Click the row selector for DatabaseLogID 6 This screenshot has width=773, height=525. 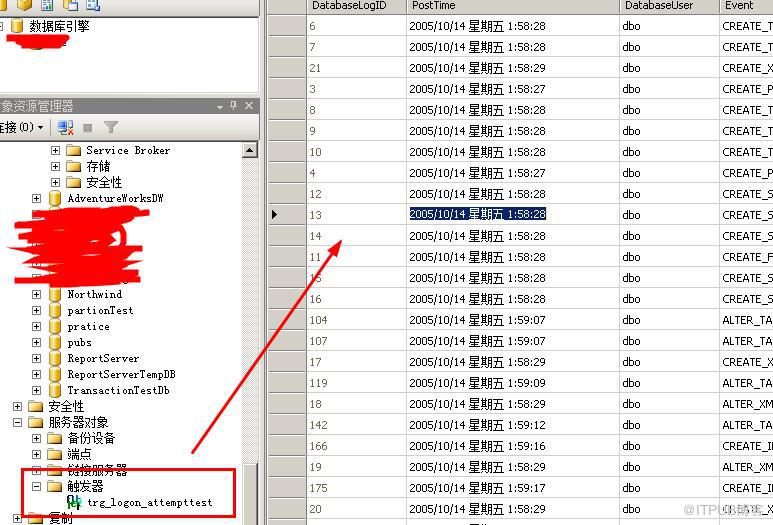pos(286,26)
